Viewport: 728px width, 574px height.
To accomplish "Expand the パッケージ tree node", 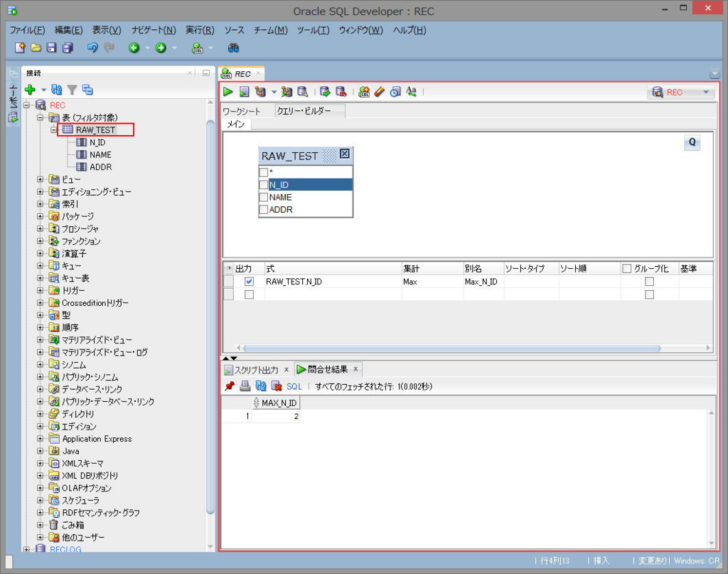I will (x=41, y=216).
